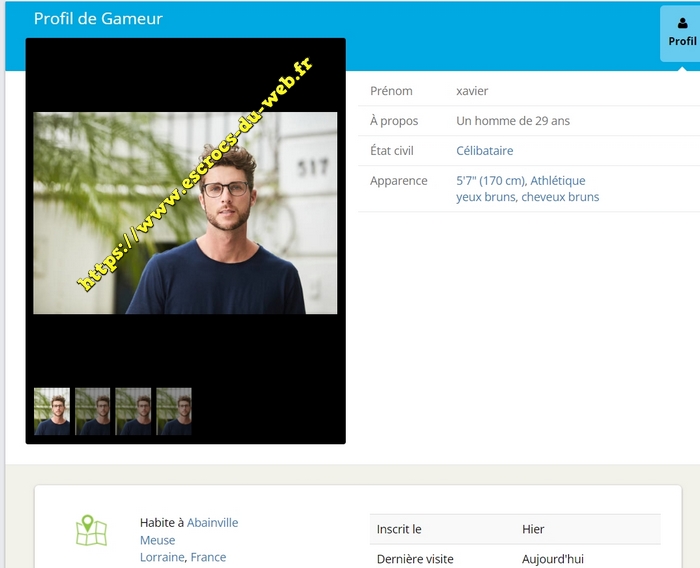The width and height of the screenshot is (700, 568).
Task: Click the Dernière visite row
Action: point(514,559)
